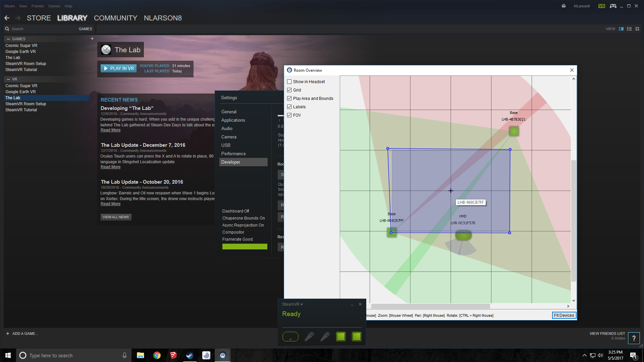The height and width of the screenshot is (362, 644).
Task: Uncheck the Grid checkbox
Action: click(289, 90)
